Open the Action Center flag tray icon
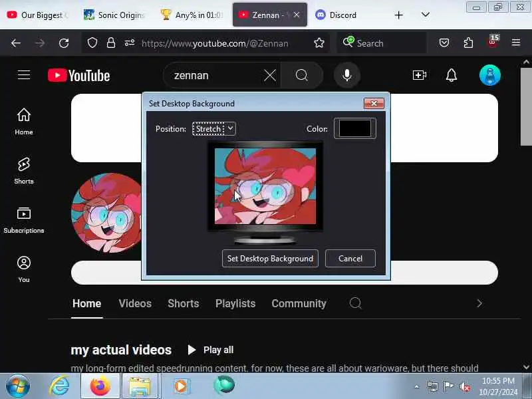 [x=448, y=386]
